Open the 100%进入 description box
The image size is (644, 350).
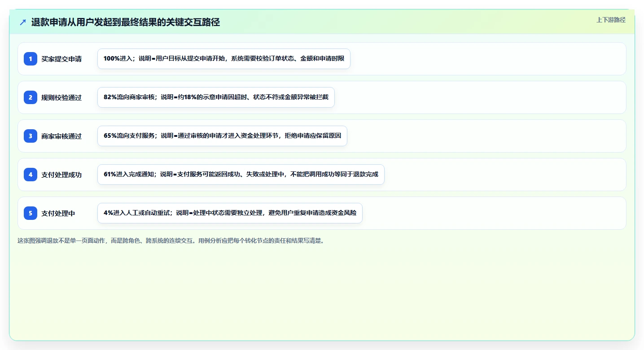224,59
